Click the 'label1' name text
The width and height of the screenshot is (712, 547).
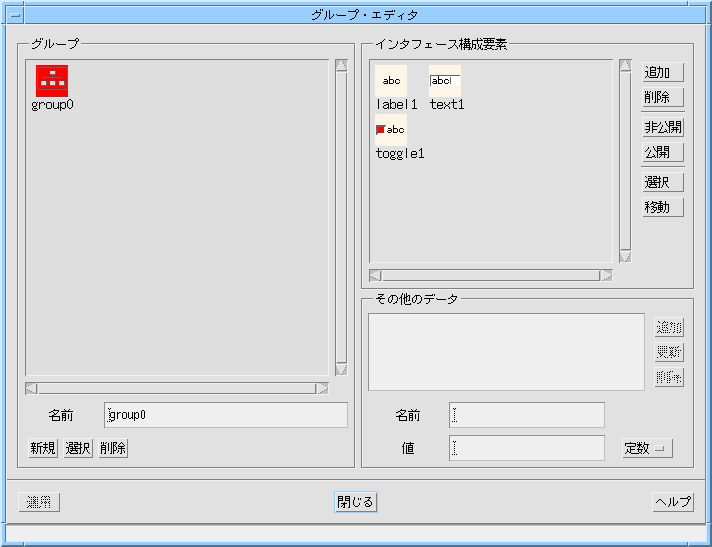[x=396, y=104]
